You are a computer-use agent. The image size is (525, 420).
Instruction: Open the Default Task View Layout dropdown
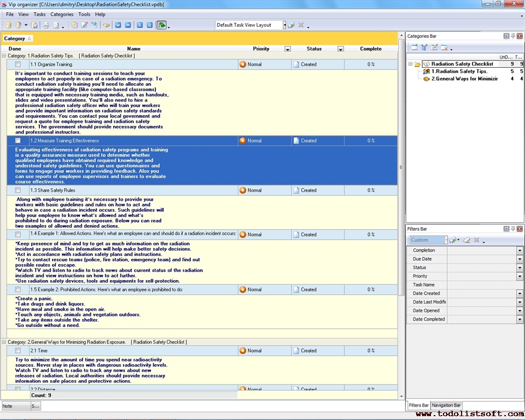(284, 25)
